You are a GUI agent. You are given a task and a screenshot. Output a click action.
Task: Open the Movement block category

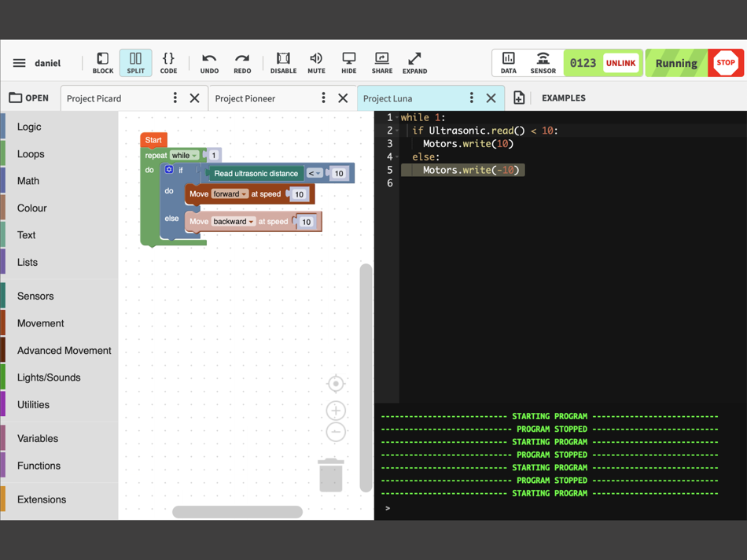(41, 323)
